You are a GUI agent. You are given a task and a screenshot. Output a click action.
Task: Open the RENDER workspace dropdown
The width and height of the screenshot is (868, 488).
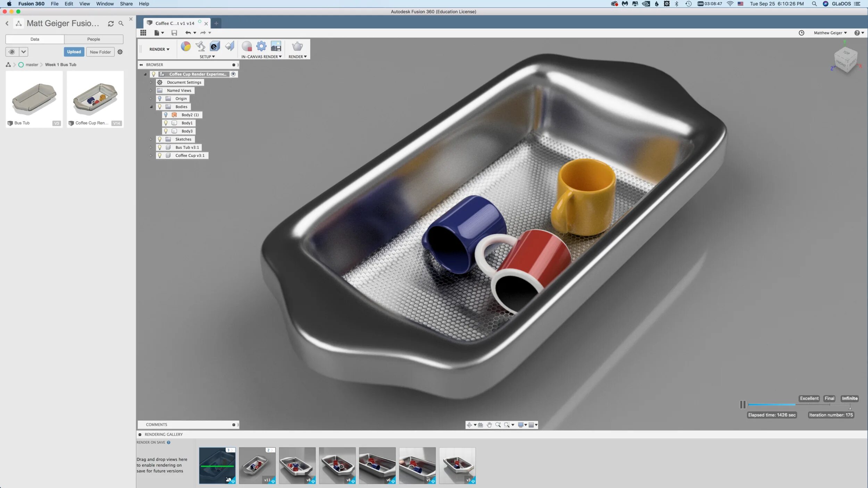point(159,49)
